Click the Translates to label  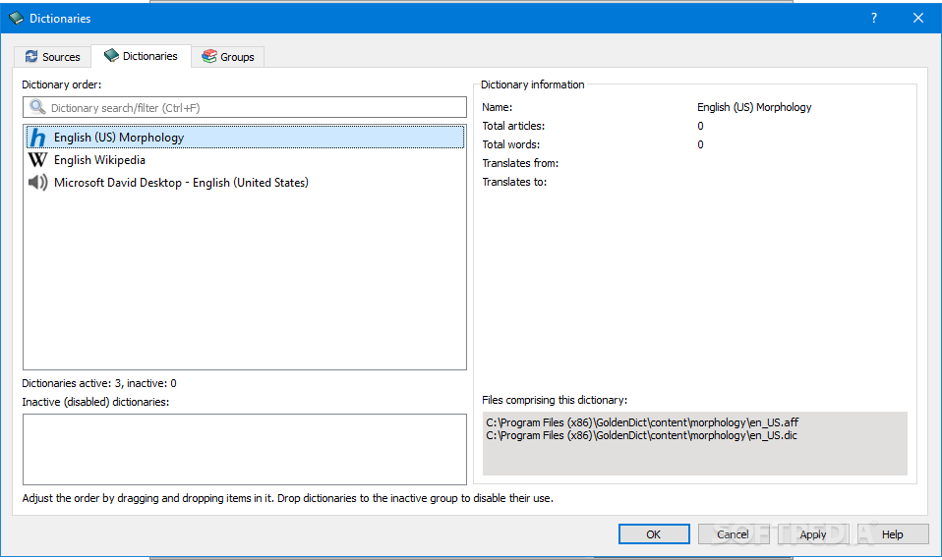pyautogui.click(x=514, y=182)
